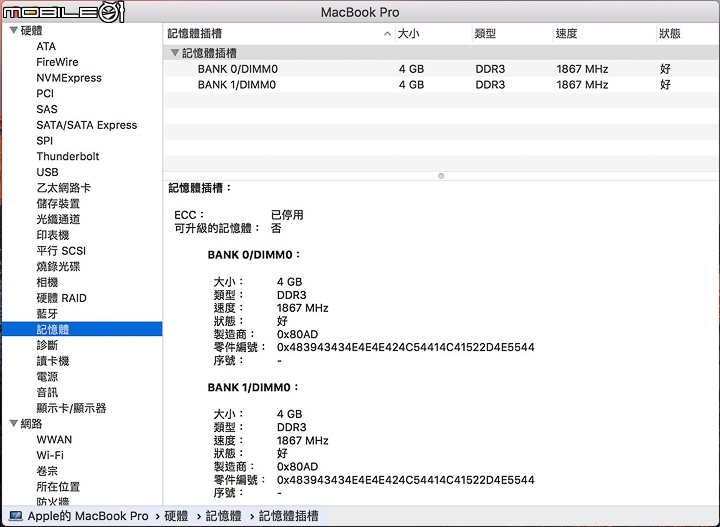Screen dimensions: 720x527
Task: Click 記憶體插槽 in the bottom path bar
Action: [288, 516]
